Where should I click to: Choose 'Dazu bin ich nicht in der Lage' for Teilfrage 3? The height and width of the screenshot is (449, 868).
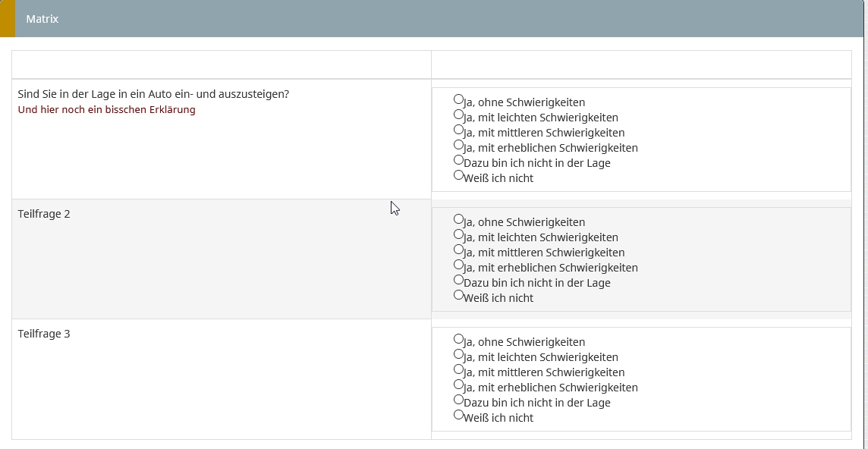click(x=458, y=400)
